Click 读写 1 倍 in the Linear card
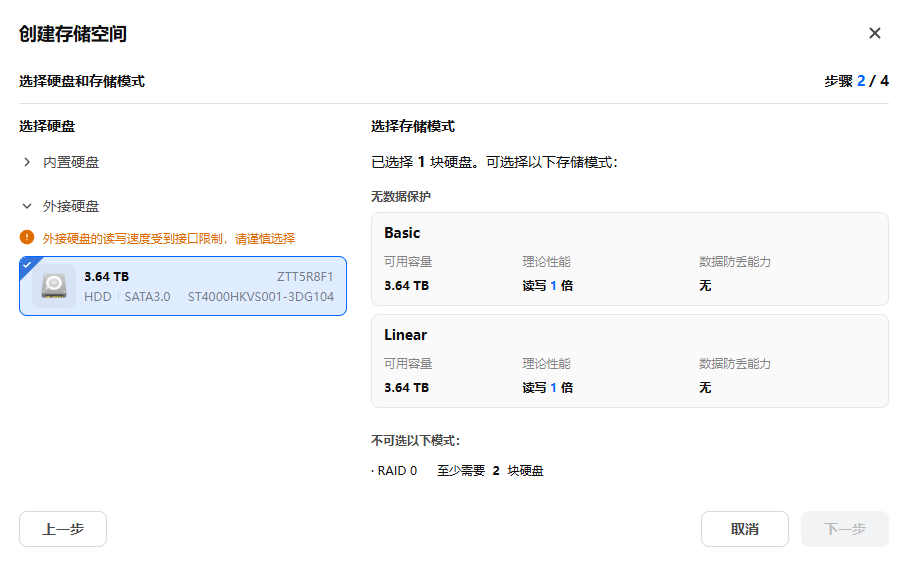The height and width of the screenshot is (569, 910). pyautogui.click(x=547, y=388)
